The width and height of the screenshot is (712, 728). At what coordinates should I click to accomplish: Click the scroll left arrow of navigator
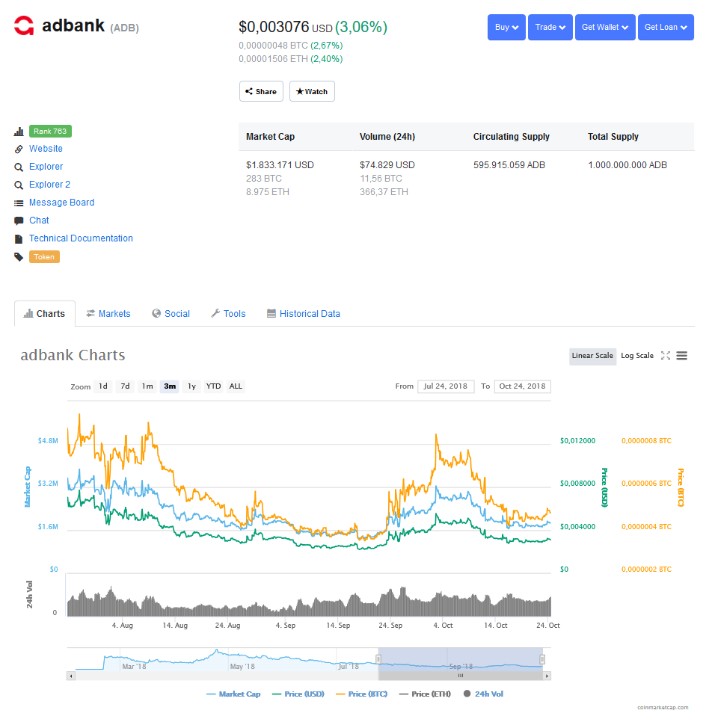(70, 676)
